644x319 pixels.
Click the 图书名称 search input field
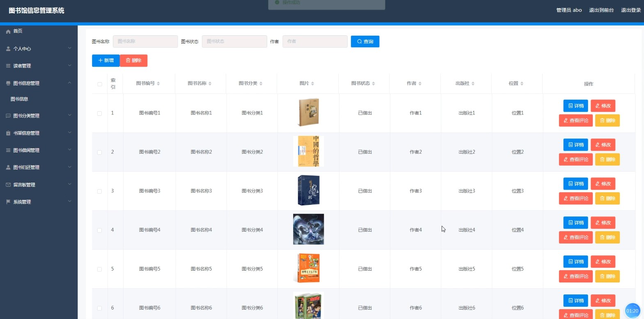[x=145, y=41]
